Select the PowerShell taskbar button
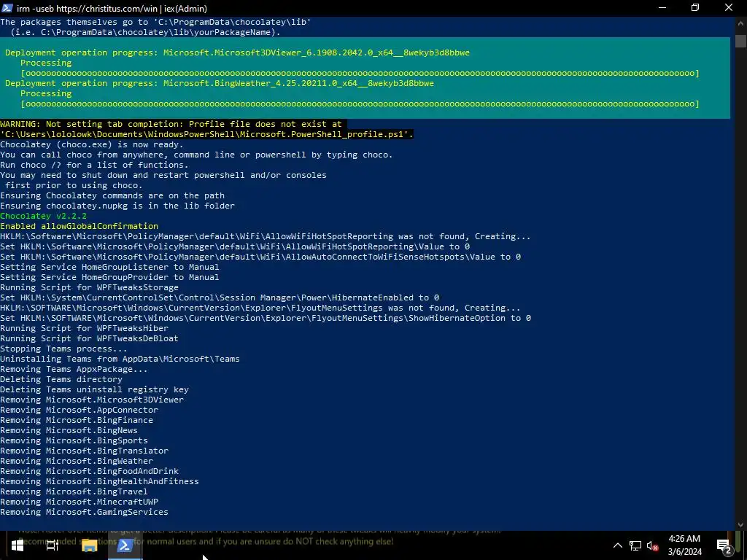The width and height of the screenshot is (747, 560). (x=125, y=545)
